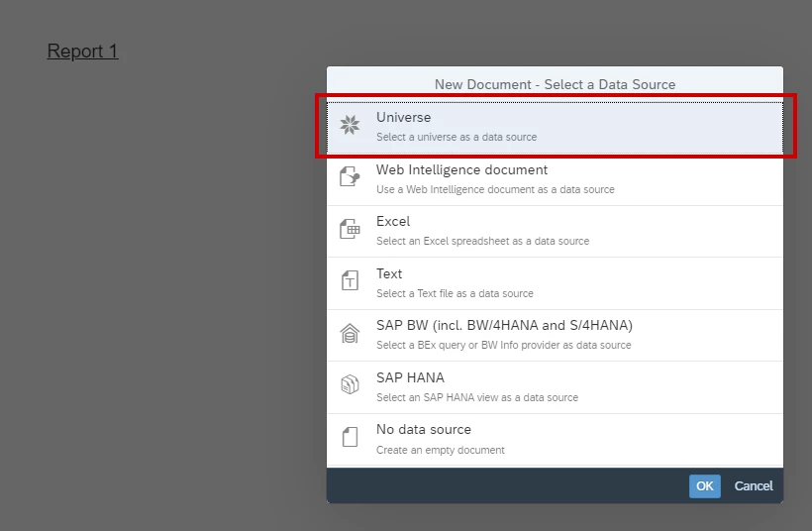Click 'Select an SAP HANA view as a data source'

click(477, 397)
